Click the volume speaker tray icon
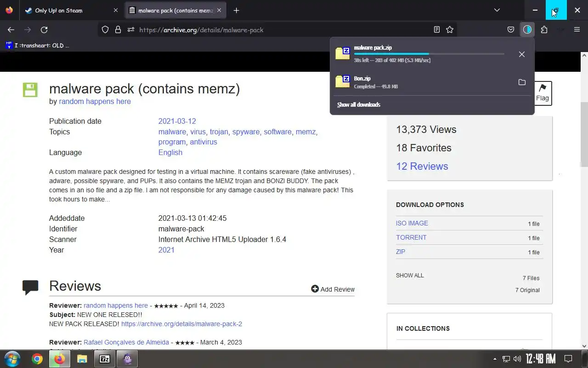The image size is (588, 368). click(517, 359)
